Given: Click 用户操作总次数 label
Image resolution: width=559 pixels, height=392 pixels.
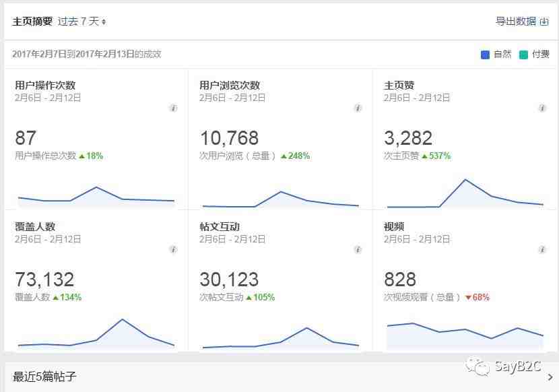Looking at the screenshot, I should coord(46,156).
